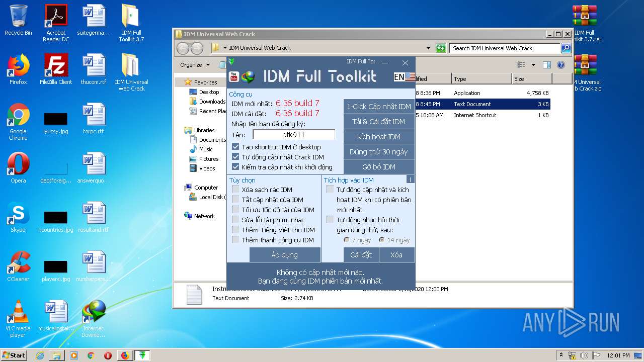The height and width of the screenshot is (362, 644).
Task: Select Google Chrome desktop icon
Action: [18, 122]
